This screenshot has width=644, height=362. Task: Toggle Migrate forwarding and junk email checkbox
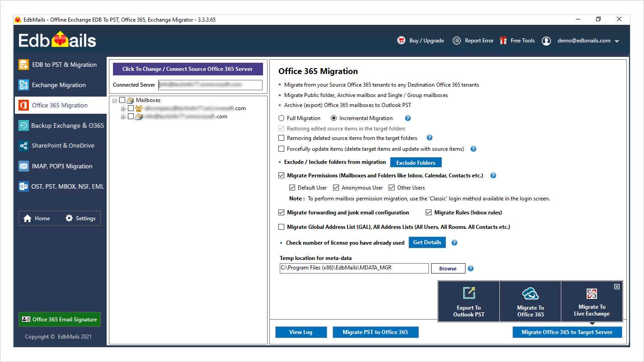282,213
